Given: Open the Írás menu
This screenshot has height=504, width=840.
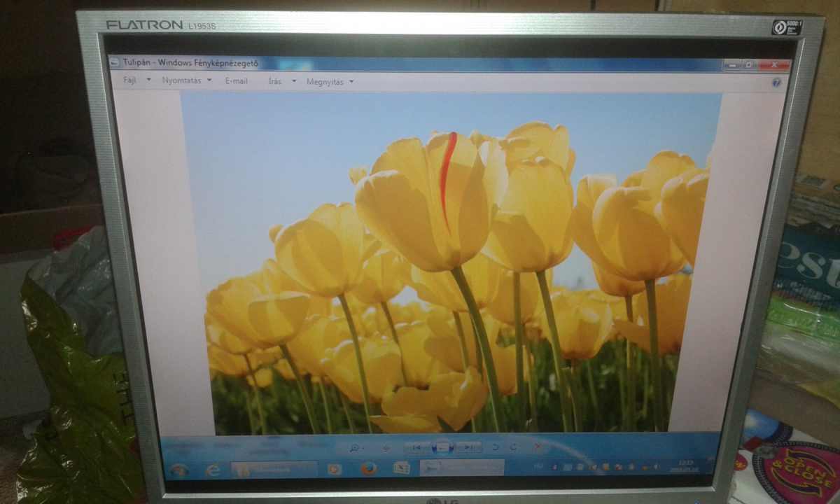Looking at the screenshot, I should (275, 81).
